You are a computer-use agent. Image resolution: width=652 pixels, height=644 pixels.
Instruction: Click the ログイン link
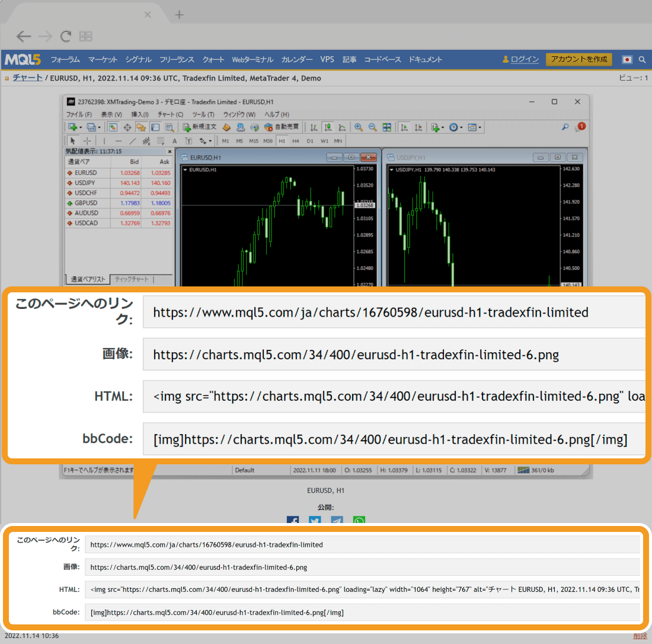(525, 59)
